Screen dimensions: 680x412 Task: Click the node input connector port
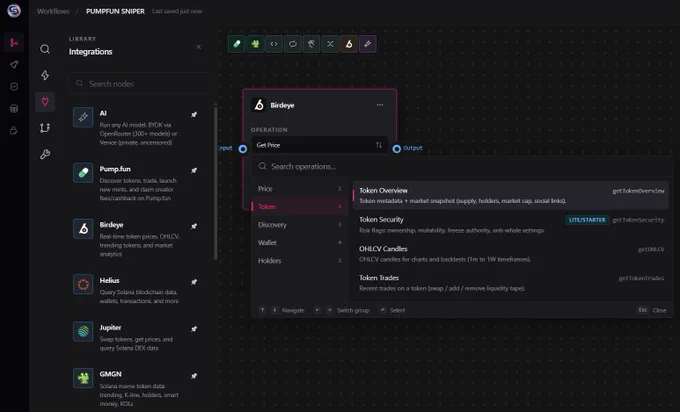pos(243,149)
